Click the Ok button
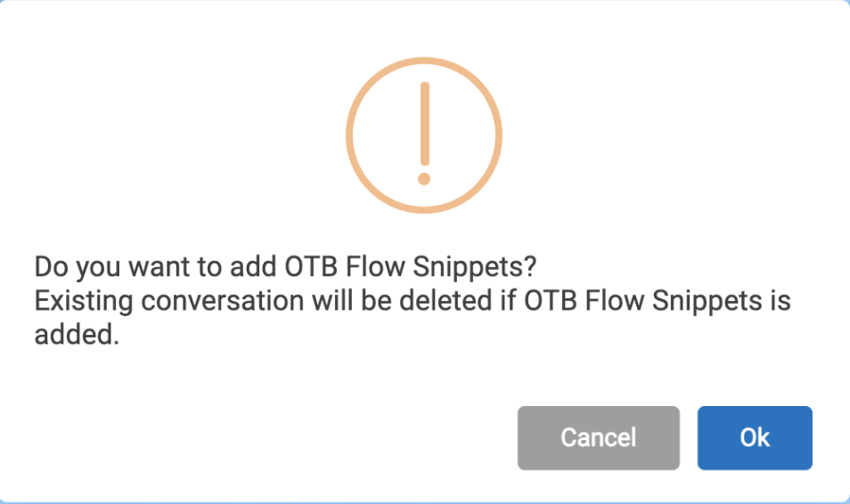This screenshot has height=504, width=850. pos(754,437)
